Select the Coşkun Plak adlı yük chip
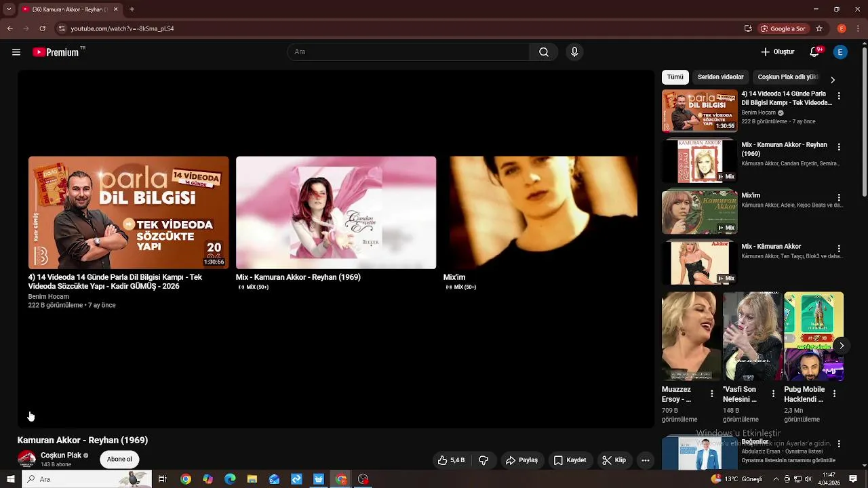 click(787, 77)
